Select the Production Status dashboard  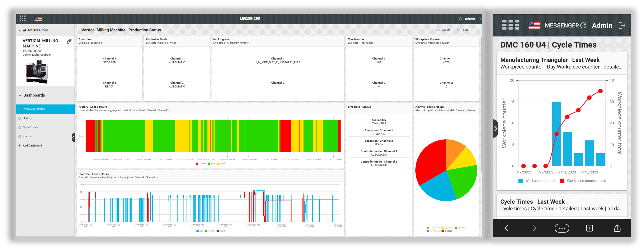click(45, 109)
